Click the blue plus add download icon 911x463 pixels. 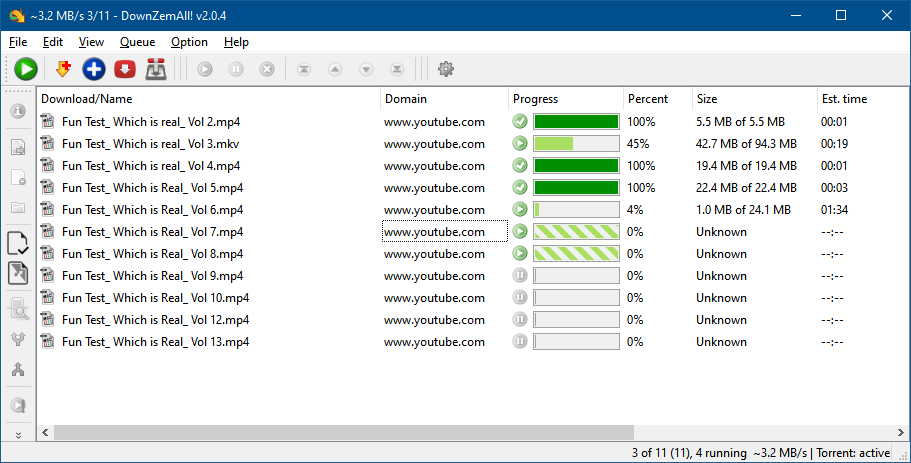coord(94,69)
